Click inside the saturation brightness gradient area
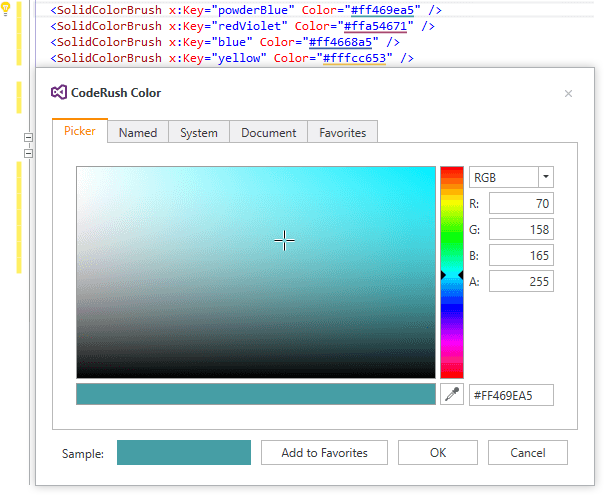This screenshot has height=495, width=604. pos(255,272)
